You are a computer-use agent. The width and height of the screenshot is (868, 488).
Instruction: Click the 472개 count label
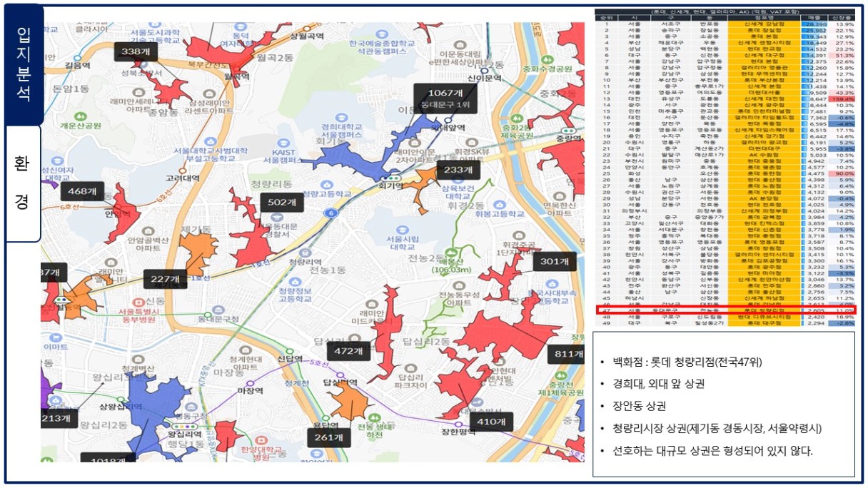pyautogui.click(x=348, y=351)
